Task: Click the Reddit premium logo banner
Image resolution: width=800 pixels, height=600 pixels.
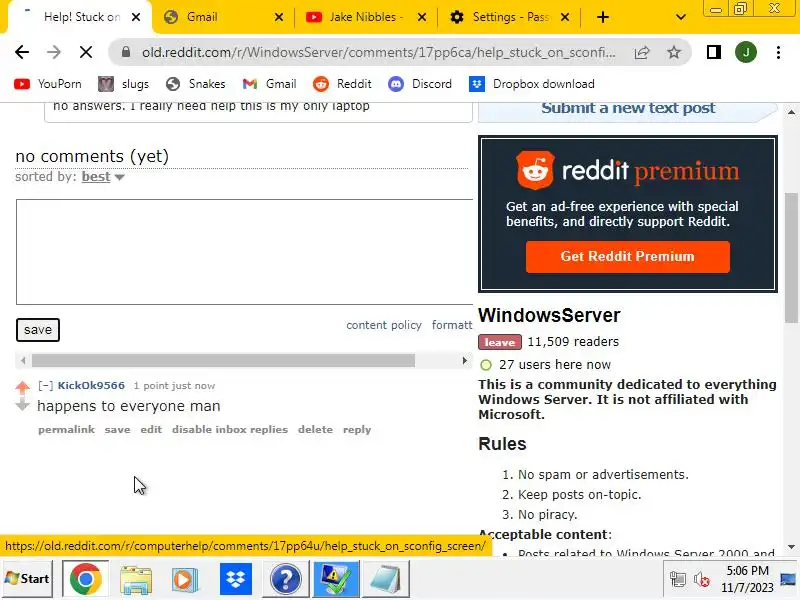Action: (628, 171)
